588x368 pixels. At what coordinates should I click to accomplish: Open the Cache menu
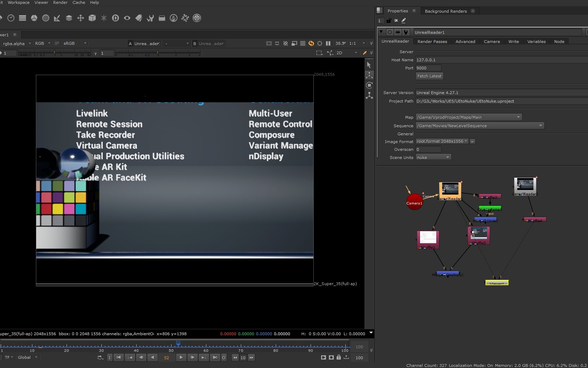(x=79, y=2)
